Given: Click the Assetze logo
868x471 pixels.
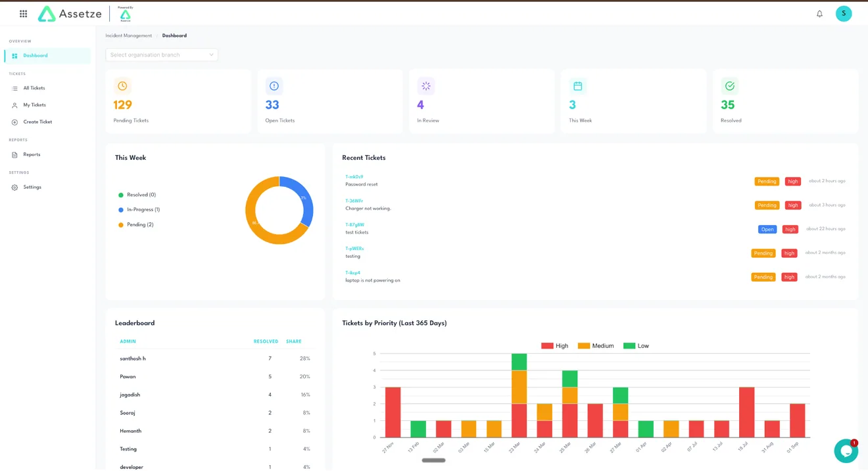Looking at the screenshot, I should pos(70,14).
